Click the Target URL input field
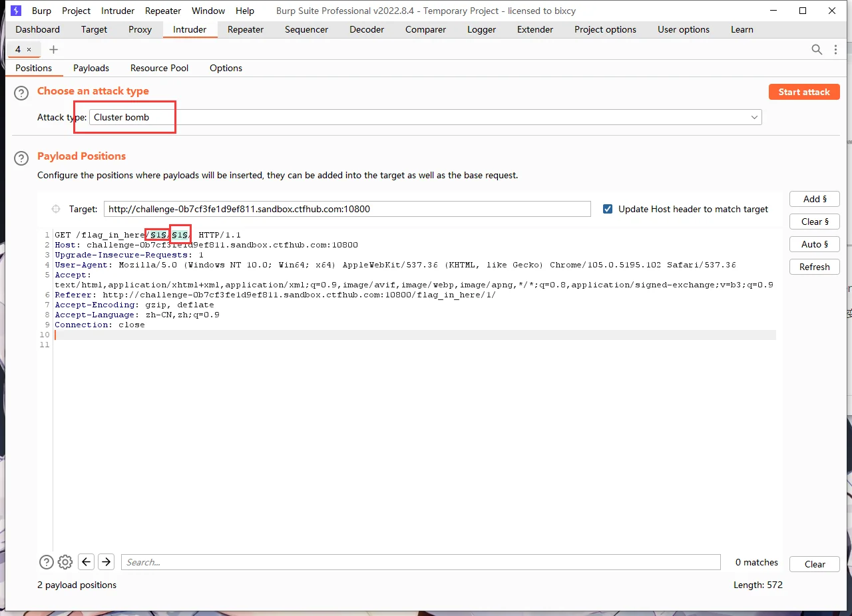Viewport: 852px width, 616px height. [x=347, y=209]
